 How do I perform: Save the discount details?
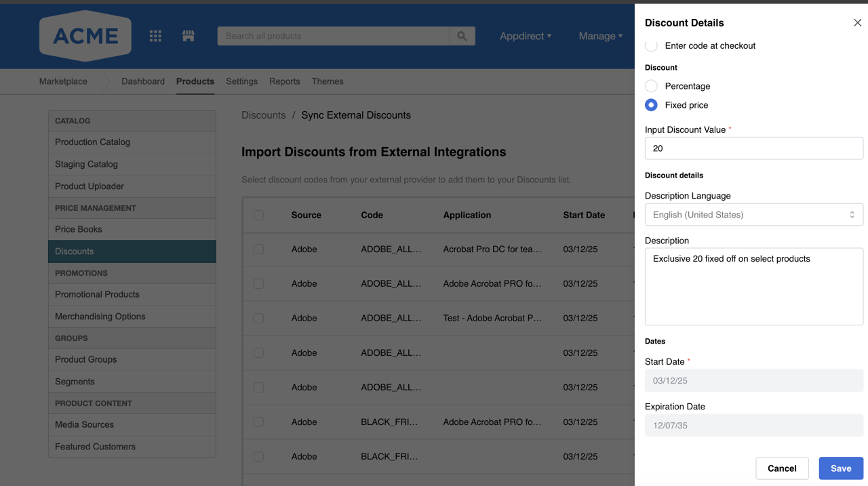coord(840,468)
